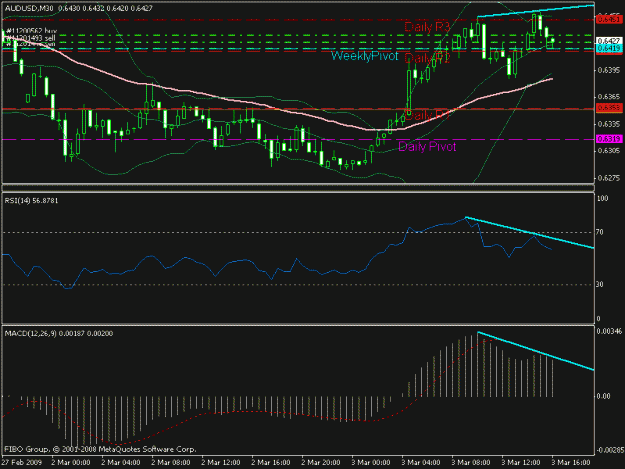Click the MACD zero level value 0.00
Image resolution: width=625 pixels, height=469 pixels.
click(x=603, y=396)
